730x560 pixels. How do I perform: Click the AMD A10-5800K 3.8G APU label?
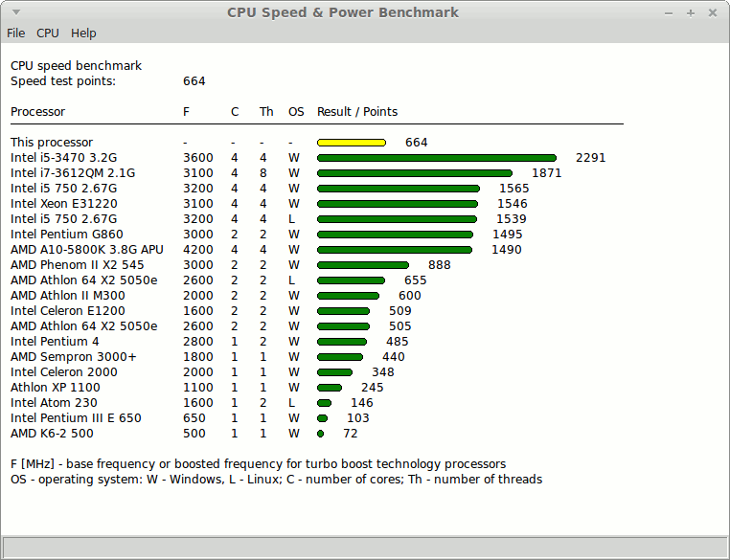coord(87,250)
